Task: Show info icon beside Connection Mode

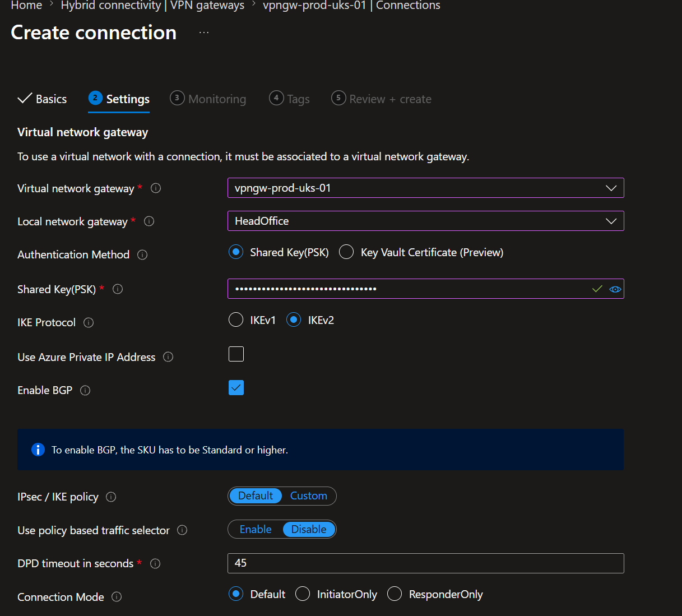Action: (117, 597)
